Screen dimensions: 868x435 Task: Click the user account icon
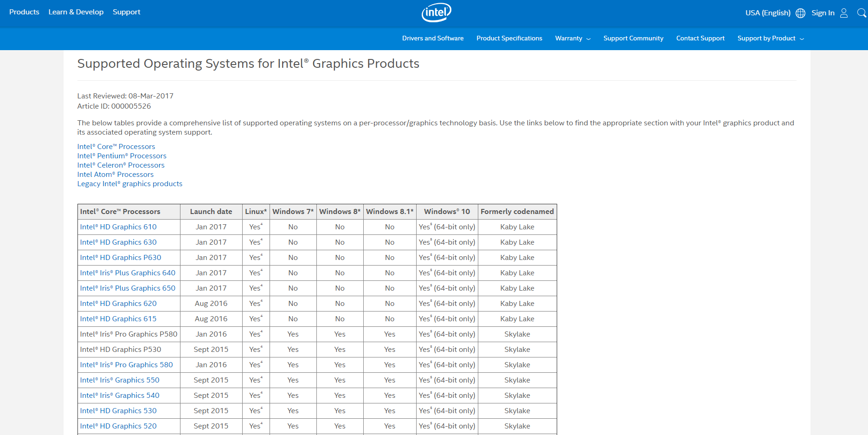click(x=844, y=13)
